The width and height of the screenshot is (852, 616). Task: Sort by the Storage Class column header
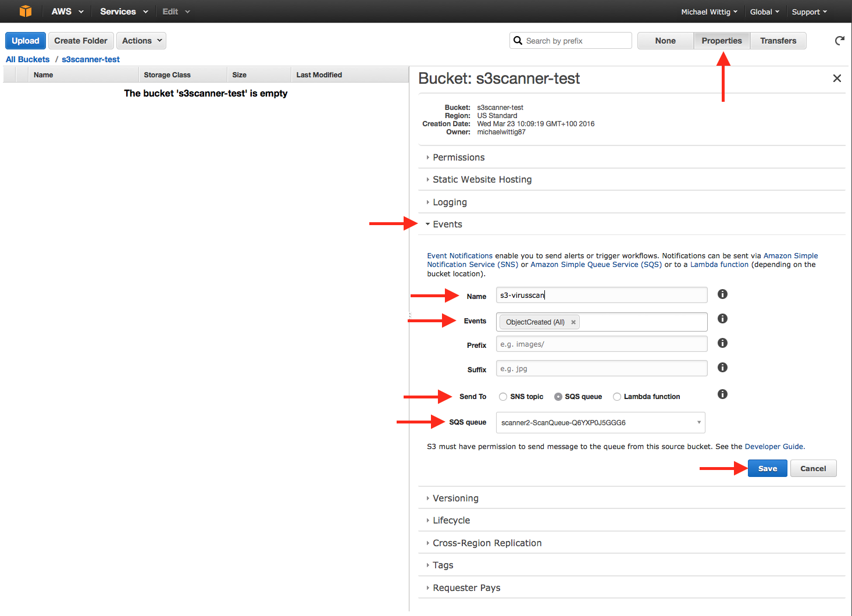coord(183,75)
